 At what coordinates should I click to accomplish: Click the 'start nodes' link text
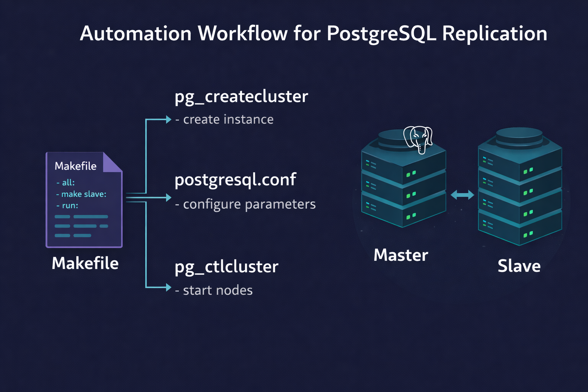click(x=214, y=290)
